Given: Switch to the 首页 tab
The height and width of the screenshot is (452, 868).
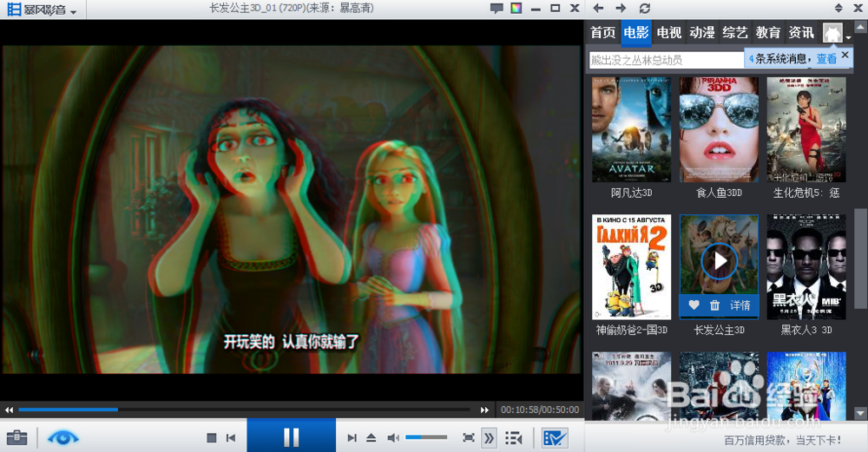Looking at the screenshot, I should pos(603,33).
